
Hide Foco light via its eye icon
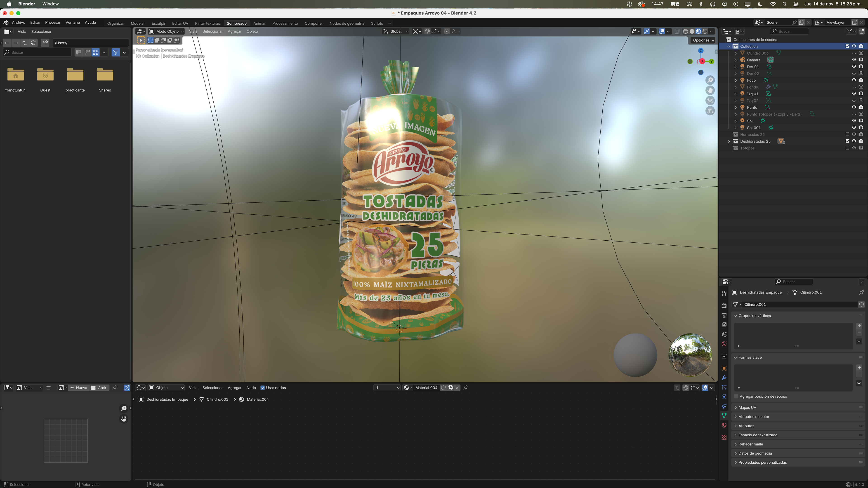pyautogui.click(x=854, y=80)
